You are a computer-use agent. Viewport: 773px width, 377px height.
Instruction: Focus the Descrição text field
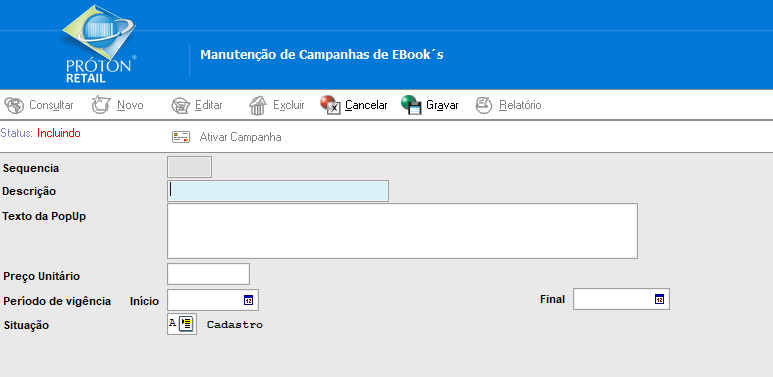tap(278, 191)
